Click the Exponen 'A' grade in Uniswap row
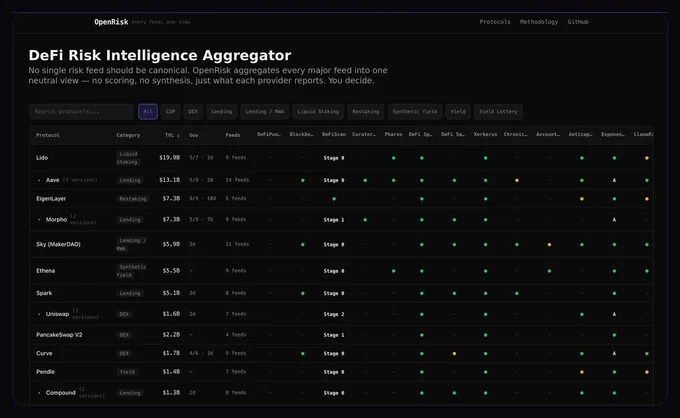The height and width of the screenshot is (418, 680). click(x=614, y=314)
